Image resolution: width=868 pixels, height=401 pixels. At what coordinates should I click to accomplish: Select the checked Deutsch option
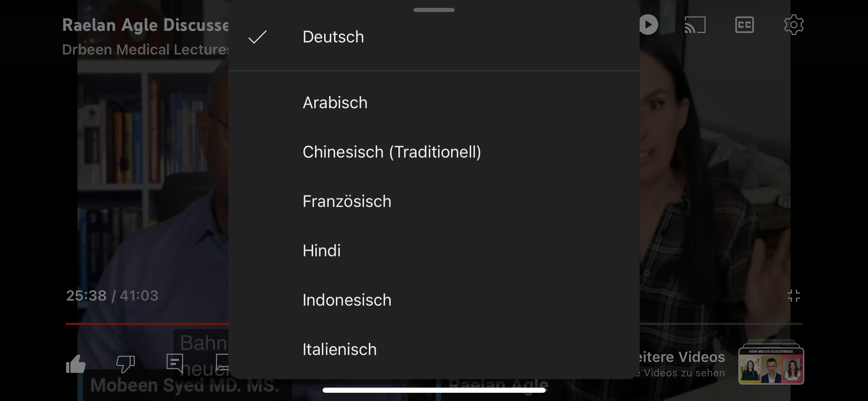[333, 37]
